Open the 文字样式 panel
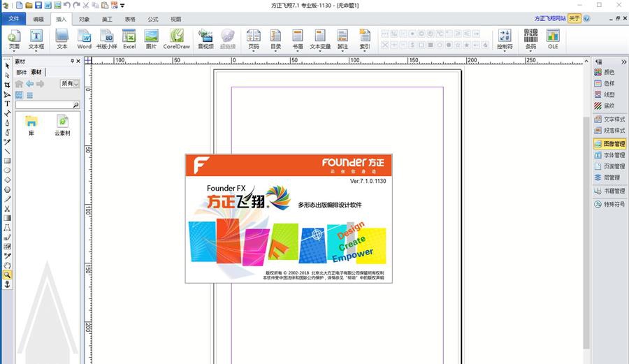The image size is (629, 364). tap(609, 119)
